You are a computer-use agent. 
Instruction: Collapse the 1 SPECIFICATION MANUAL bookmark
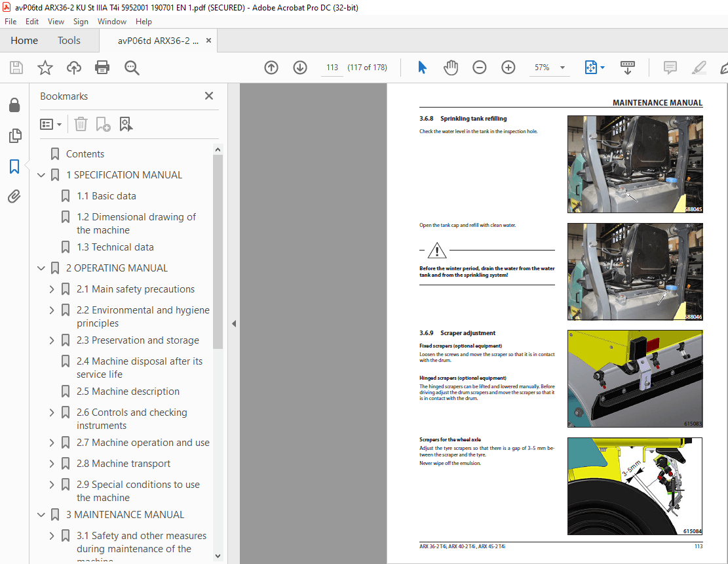[41, 175]
